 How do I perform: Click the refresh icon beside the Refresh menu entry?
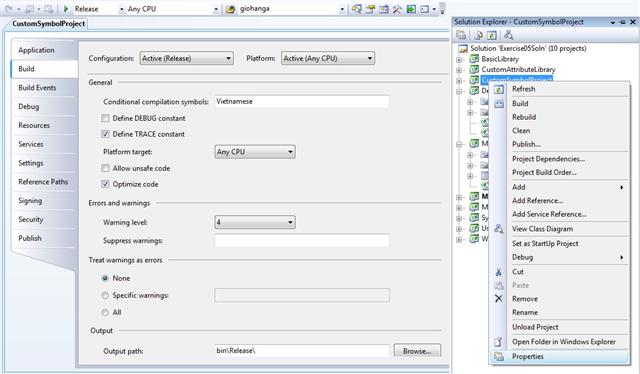pyautogui.click(x=499, y=89)
